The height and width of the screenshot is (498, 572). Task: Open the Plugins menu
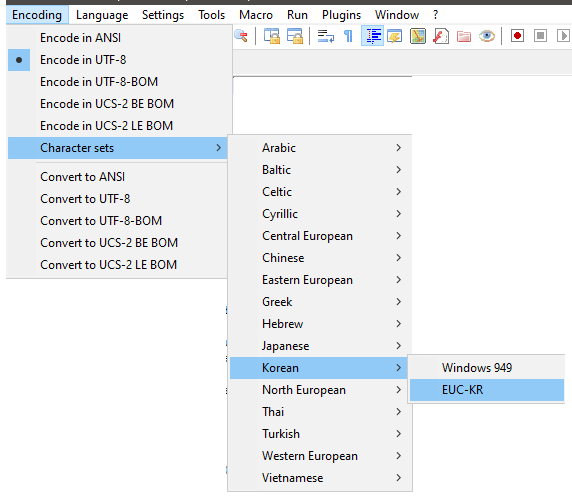[x=341, y=15]
